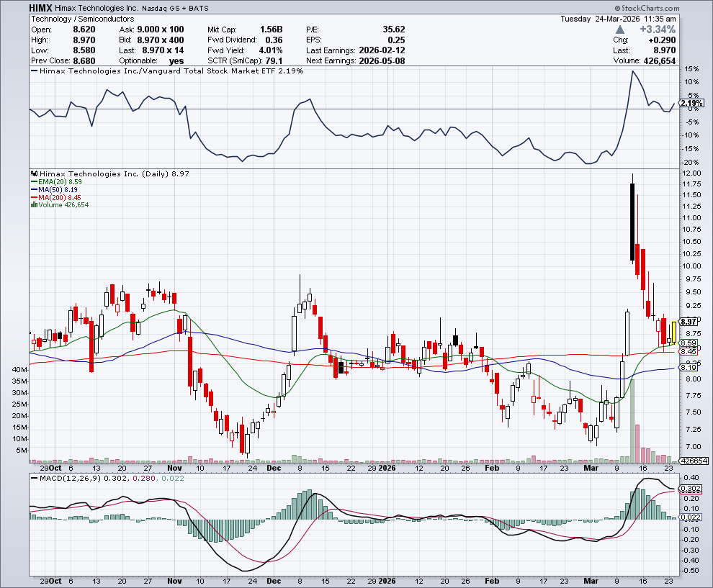713x588 pixels.
Task: Click the up-arrow change indicator icon
Action: 620,30
